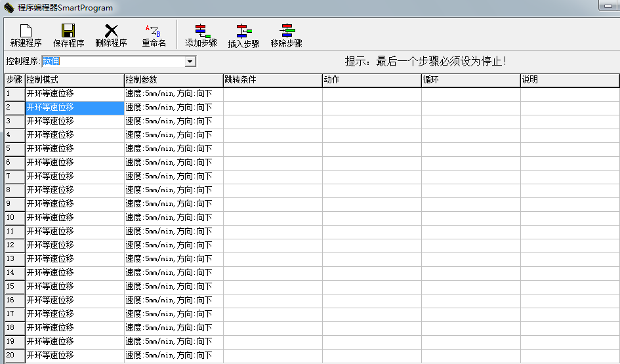Click the 控制程序 name text field
Viewport: 620px width, 364px height.
(x=112, y=62)
